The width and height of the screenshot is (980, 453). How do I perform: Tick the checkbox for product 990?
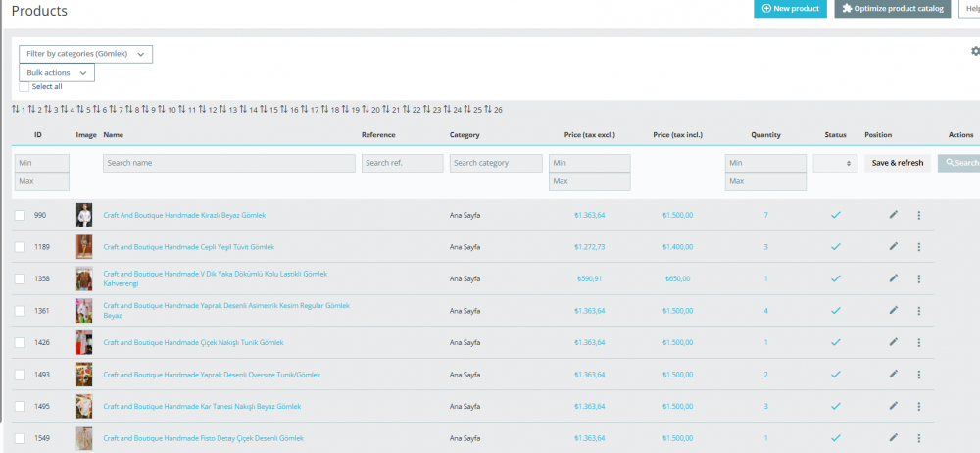20,215
